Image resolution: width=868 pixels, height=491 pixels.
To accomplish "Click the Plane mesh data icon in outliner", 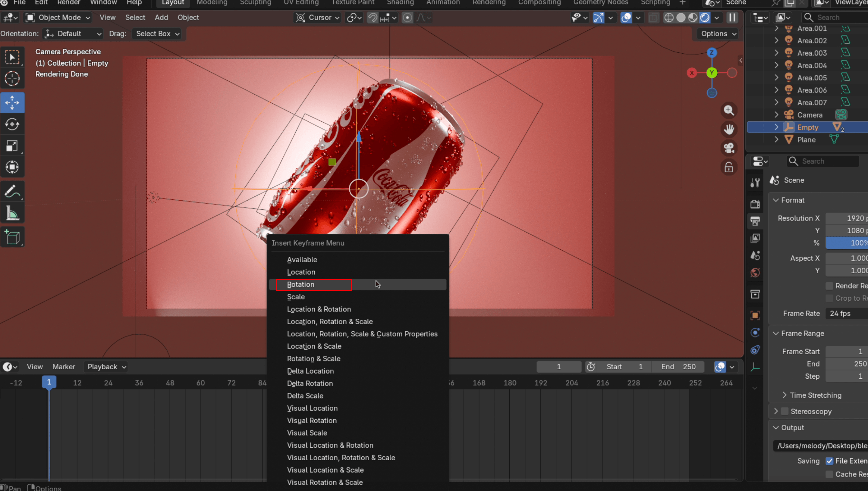I will coord(834,139).
